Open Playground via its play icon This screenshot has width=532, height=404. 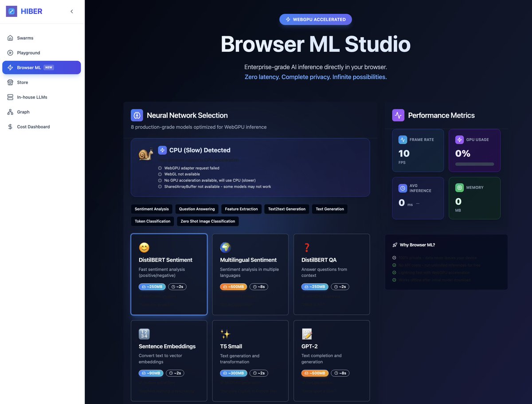(x=9, y=52)
